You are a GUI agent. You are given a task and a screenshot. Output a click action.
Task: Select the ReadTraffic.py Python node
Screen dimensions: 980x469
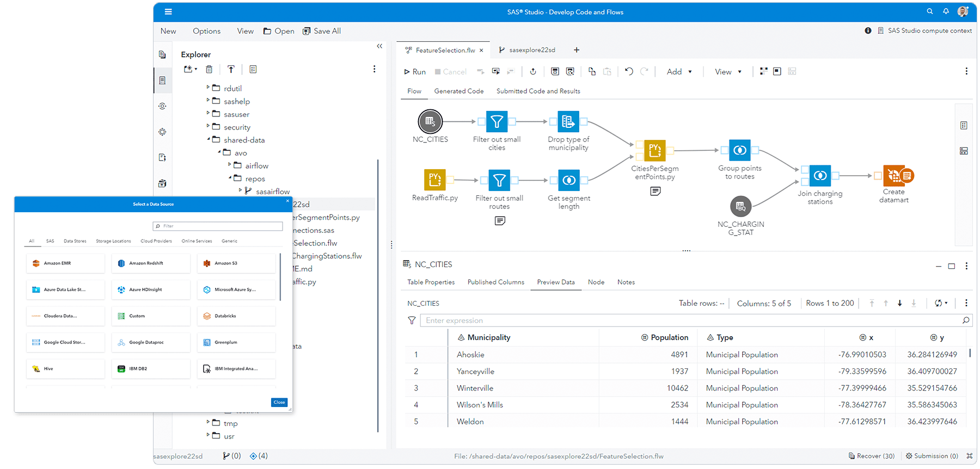[x=434, y=180]
